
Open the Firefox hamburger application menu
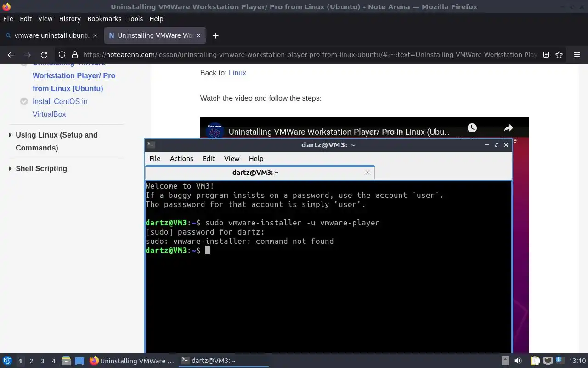pos(577,55)
